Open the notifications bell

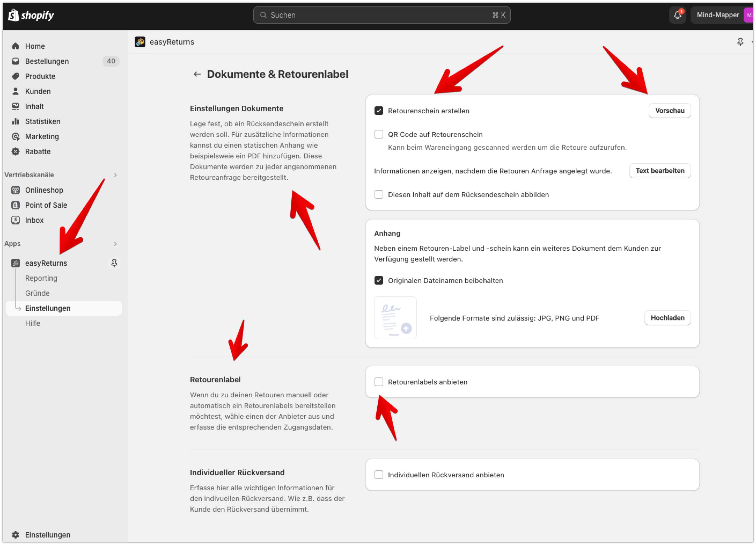677,15
